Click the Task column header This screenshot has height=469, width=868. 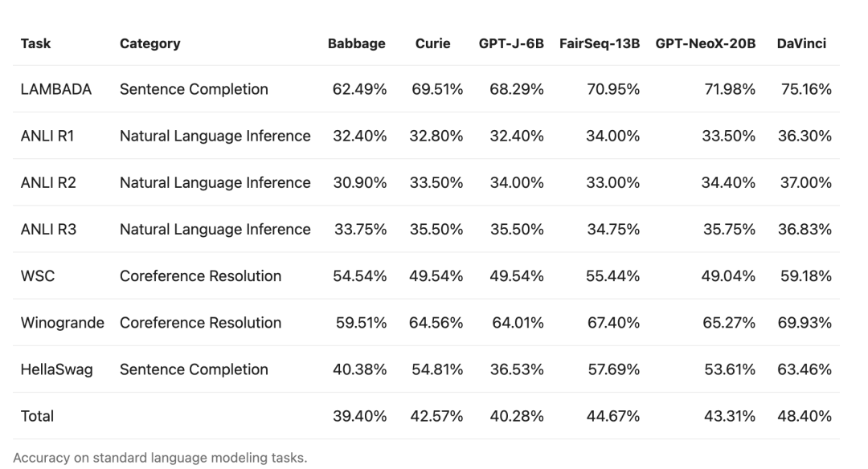[x=35, y=43]
